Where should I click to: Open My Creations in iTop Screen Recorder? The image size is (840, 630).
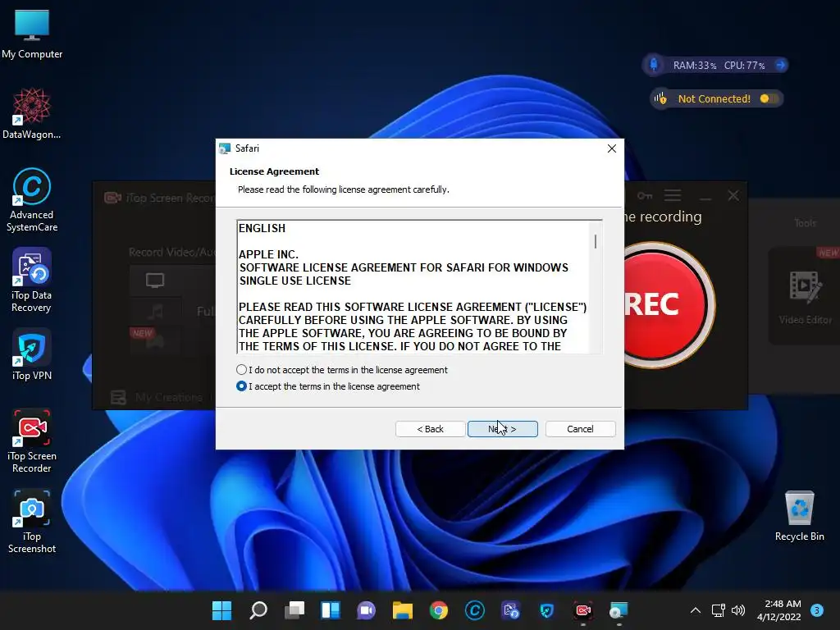pos(157,398)
